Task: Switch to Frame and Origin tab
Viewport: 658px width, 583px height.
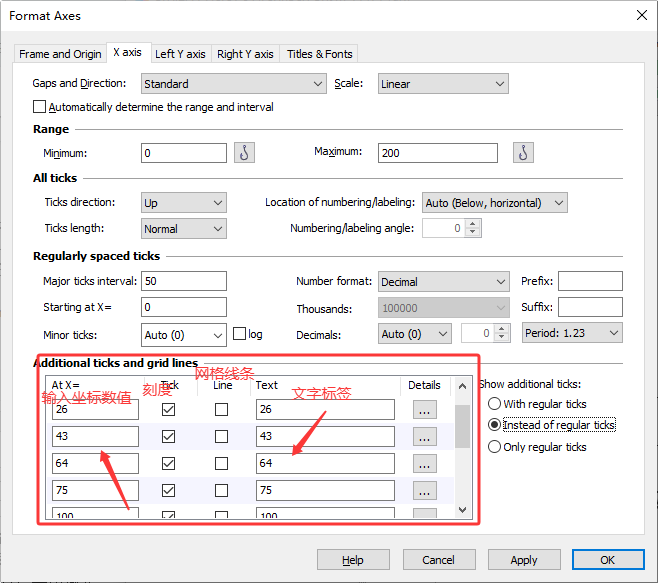Action: pyautogui.click(x=60, y=54)
